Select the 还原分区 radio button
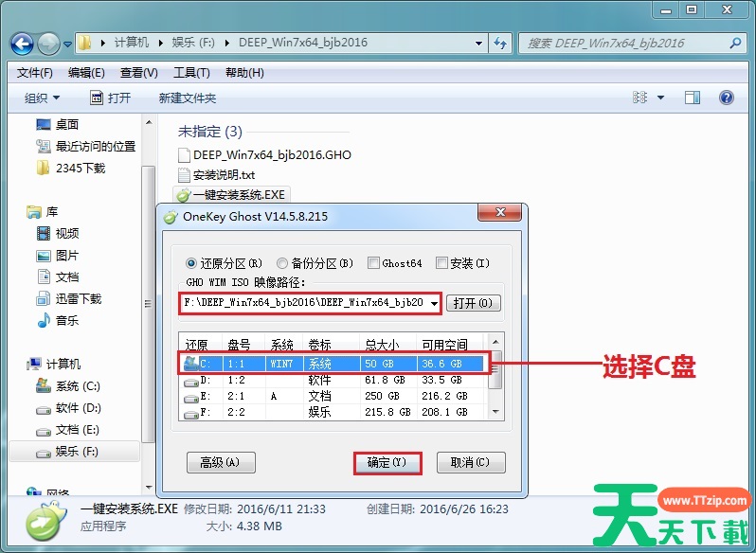 point(193,263)
